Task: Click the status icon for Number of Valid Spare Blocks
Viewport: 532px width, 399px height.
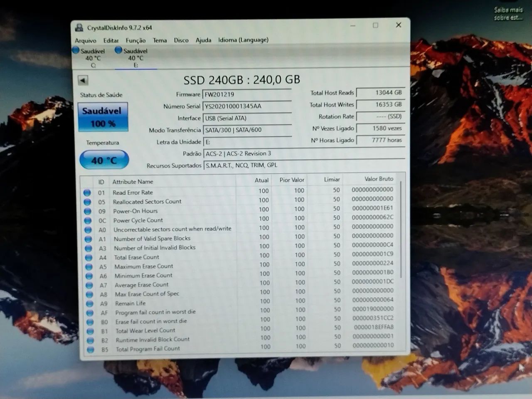Action: click(88, 239)
